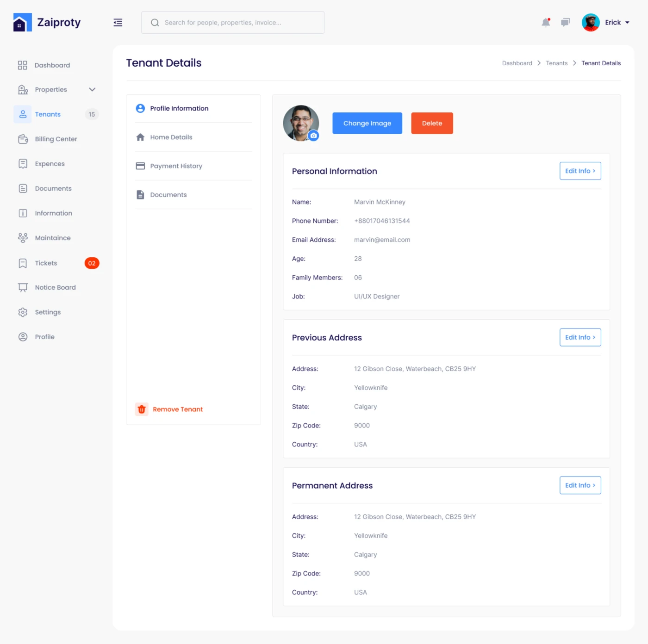
Task: Click tenant profile photo
Action: [x=301, y=123]
